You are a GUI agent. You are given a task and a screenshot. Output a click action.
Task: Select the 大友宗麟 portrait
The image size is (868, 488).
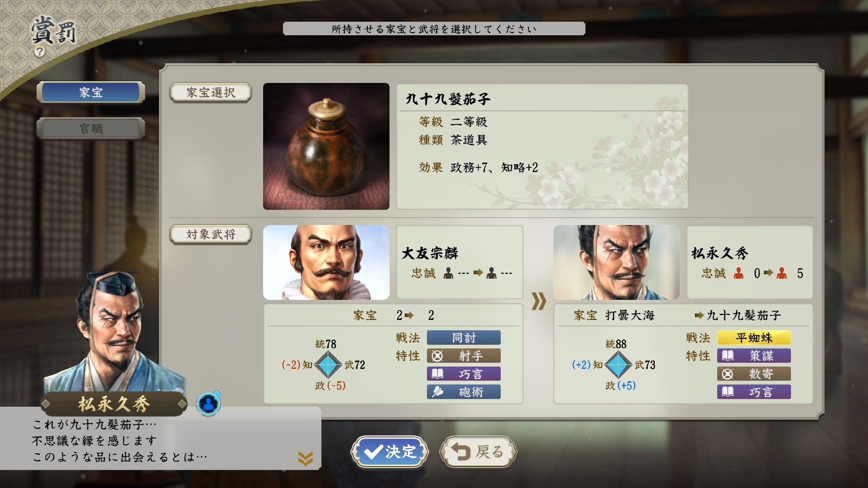[x=326, y=262]
